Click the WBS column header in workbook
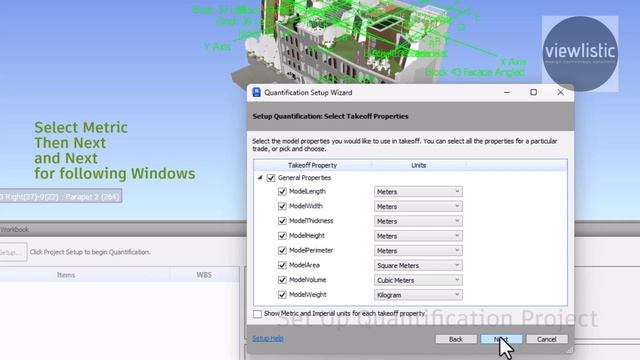640x360 pixels. click(x=204, y=275)
